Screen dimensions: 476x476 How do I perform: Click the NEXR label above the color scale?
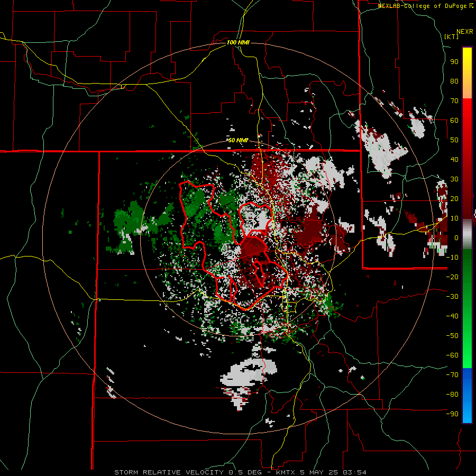pyautogui.click(x=465, y=32)
